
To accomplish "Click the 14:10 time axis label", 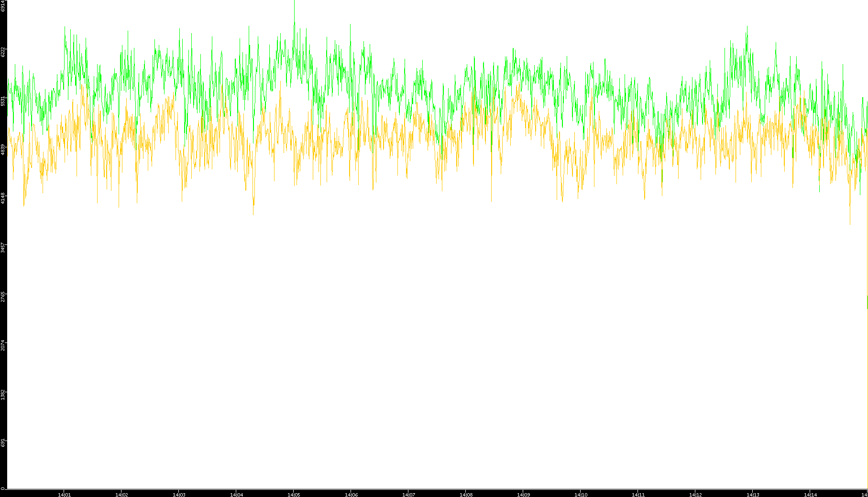I will coord(581,495).
